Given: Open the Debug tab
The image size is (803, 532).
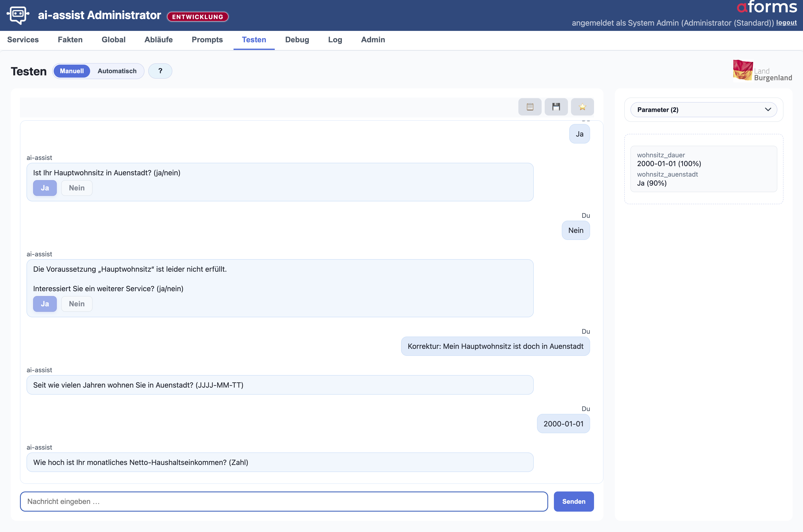Looking at the screenshot, I should (x=297, y=40).
